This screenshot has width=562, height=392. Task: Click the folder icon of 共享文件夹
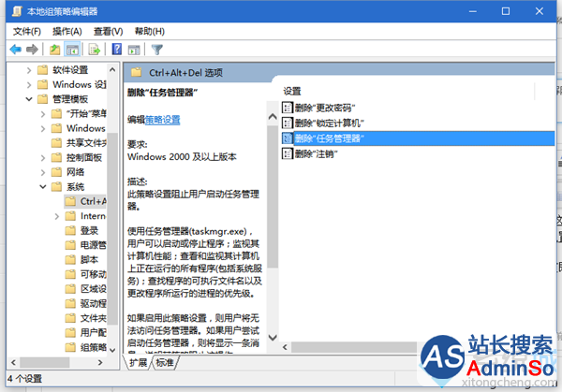click(x=56, y=143)
